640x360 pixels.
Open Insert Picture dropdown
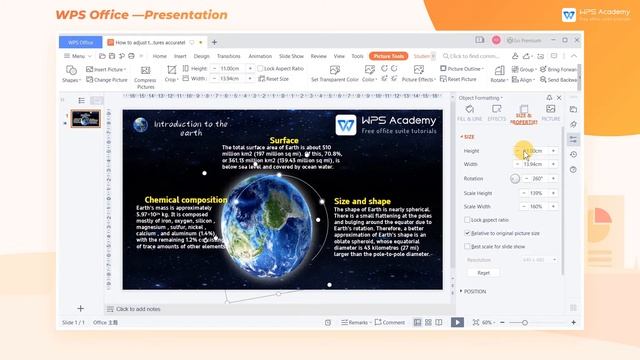(x=106, y=69)
